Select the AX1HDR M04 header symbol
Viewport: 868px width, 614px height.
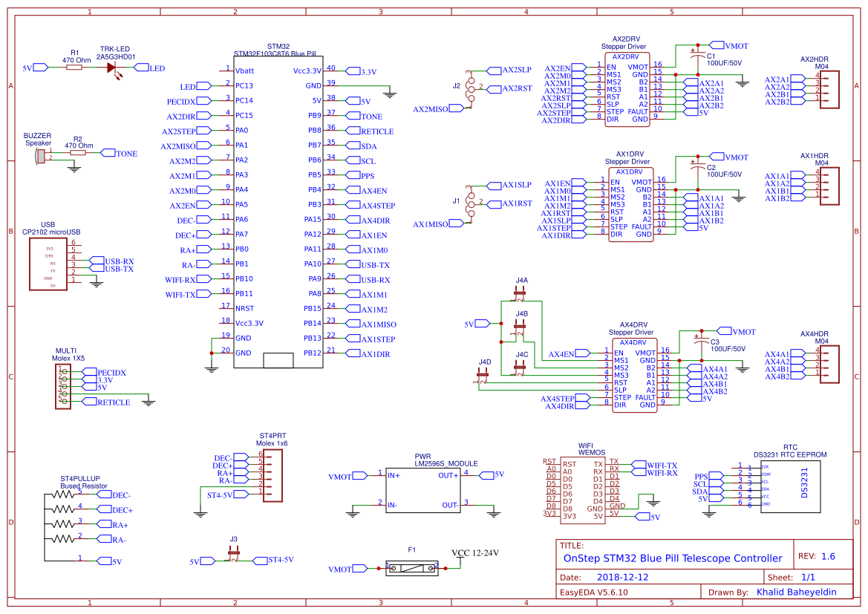(829, 186)
